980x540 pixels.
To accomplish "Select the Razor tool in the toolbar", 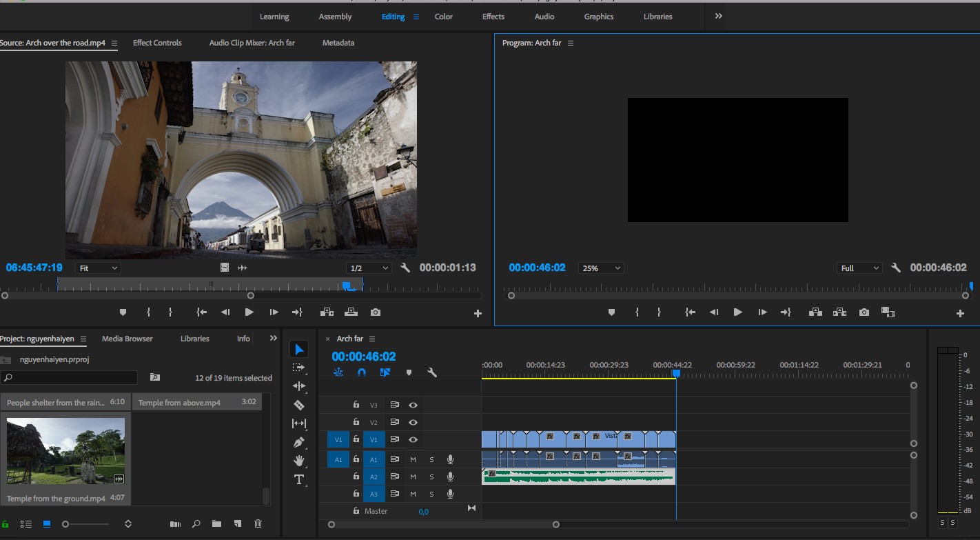I will click(x=299, y=405).
